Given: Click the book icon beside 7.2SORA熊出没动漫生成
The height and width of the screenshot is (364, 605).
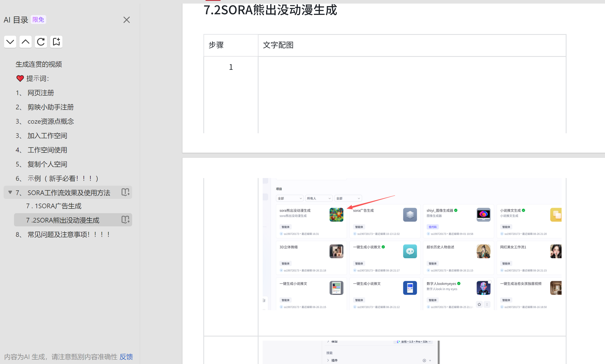Looking at the screenshot, I should click(x=125, y=219).
